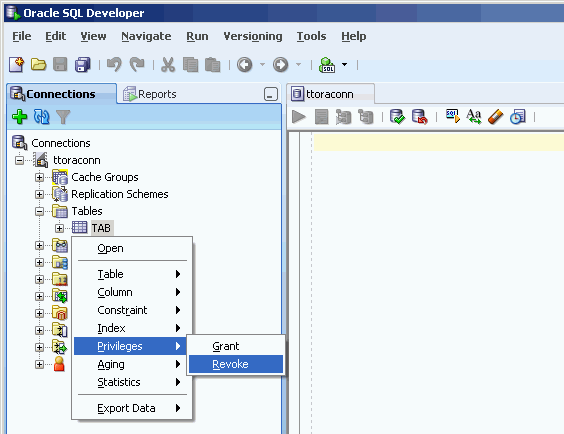Click into the SQL worksheet editor line

pyautogui.click(x=439, y=142)
